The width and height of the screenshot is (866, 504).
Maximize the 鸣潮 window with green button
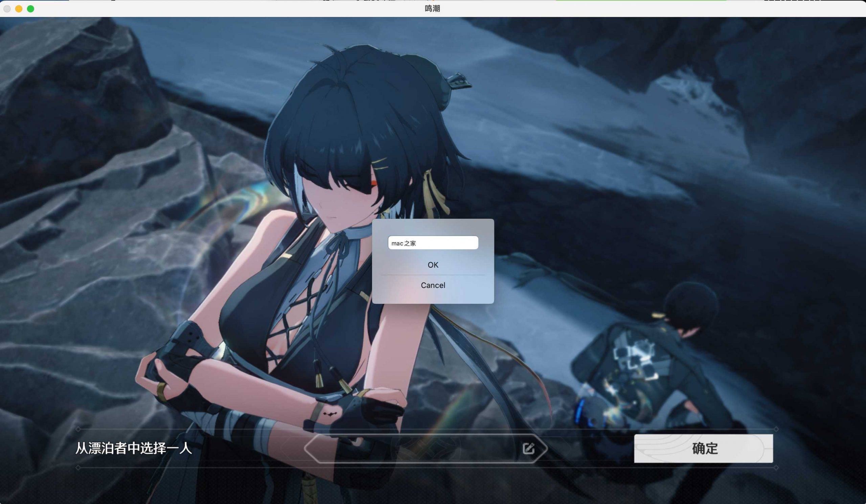[x=30, y=8]
